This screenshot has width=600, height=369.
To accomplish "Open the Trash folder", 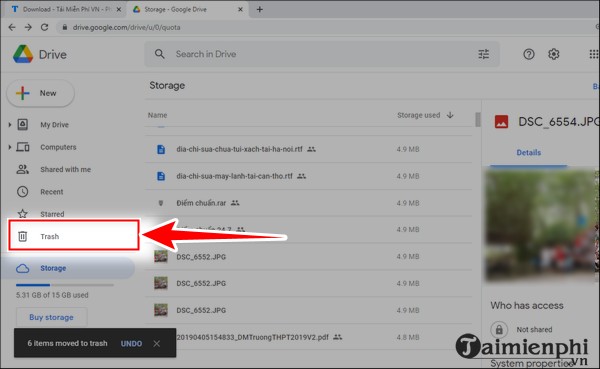I will point(73,235).
